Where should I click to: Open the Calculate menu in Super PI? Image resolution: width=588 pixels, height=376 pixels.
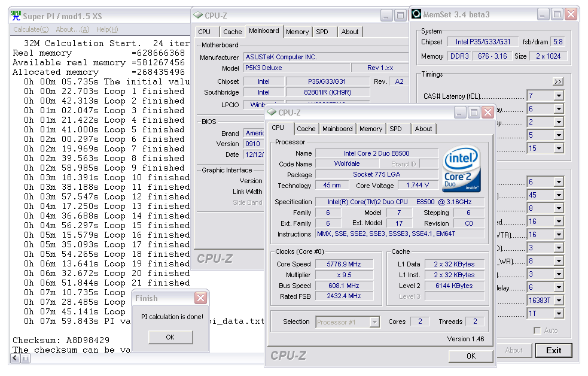pos(31,29)
